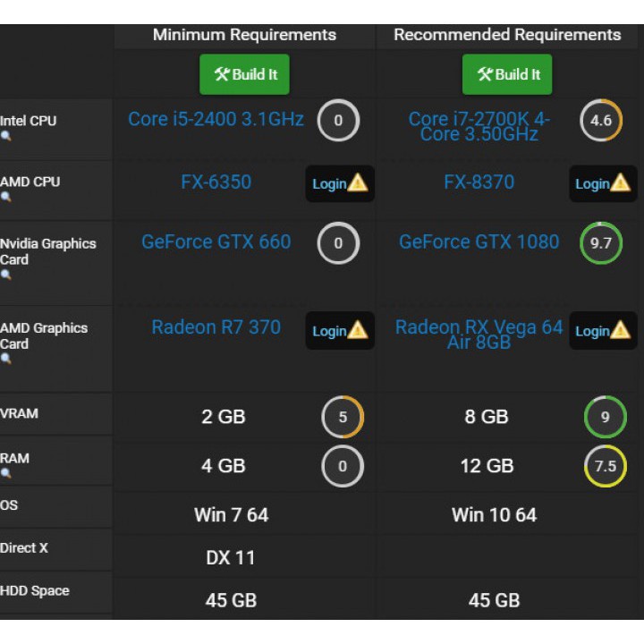
Task: Open the GeForce GTX 1080 link
Action: click(479, 241)
